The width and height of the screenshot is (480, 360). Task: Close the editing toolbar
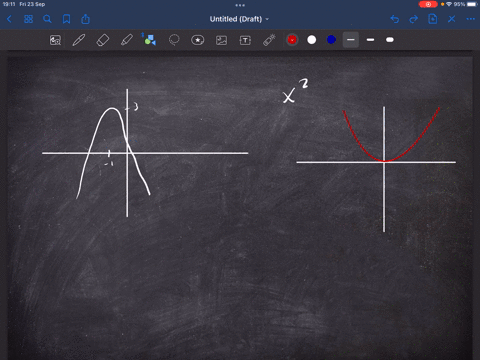coord(452,19)
